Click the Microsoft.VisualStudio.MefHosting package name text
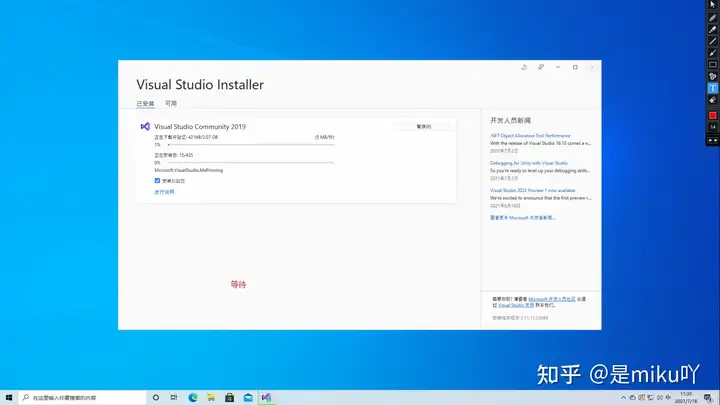 tap(189, 170)
